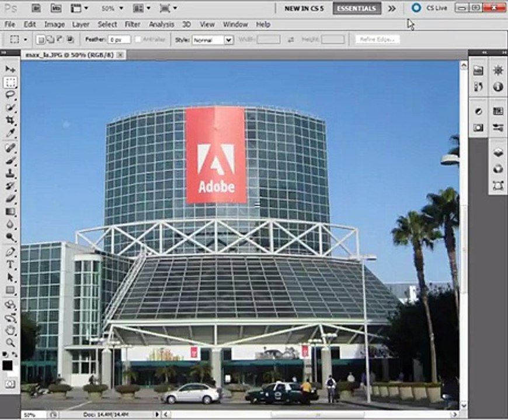This screenshot has height=420, width=508.
Task: Open the Style dropdown set to Normal
Action: pos(213,40)
